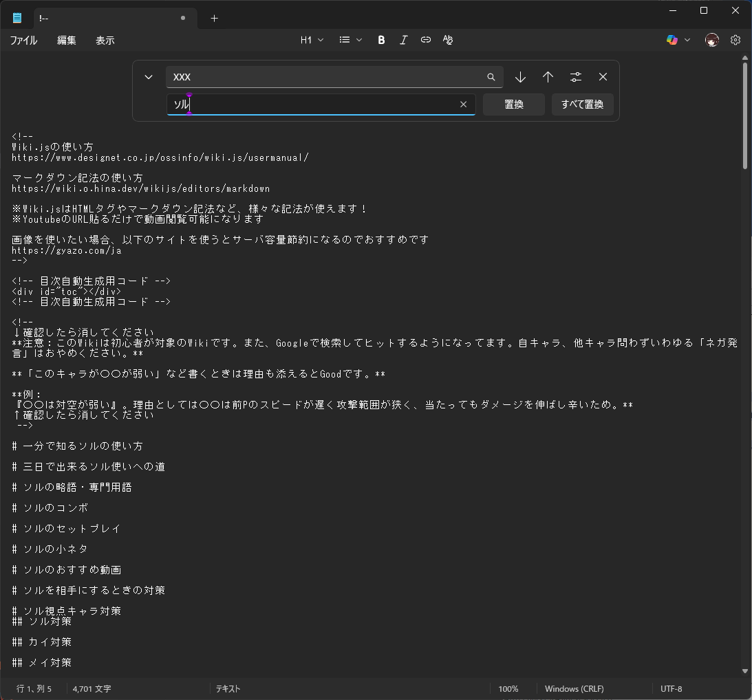Image resolution: width=752 pixels, height=700 pixels.
Task: Clear formatting with the Aa eraser icon
Action: [447, 40]
